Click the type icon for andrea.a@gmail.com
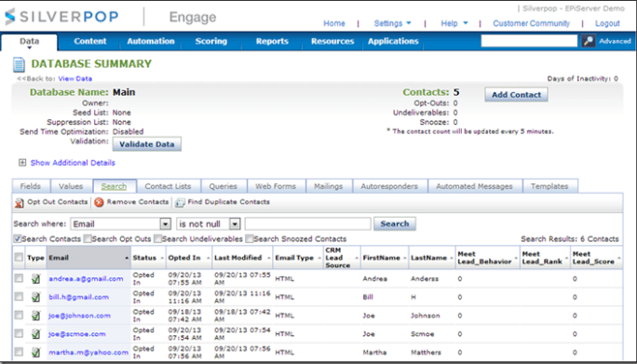The height and width of the screenshot is (364, 637). coord(35,278)
